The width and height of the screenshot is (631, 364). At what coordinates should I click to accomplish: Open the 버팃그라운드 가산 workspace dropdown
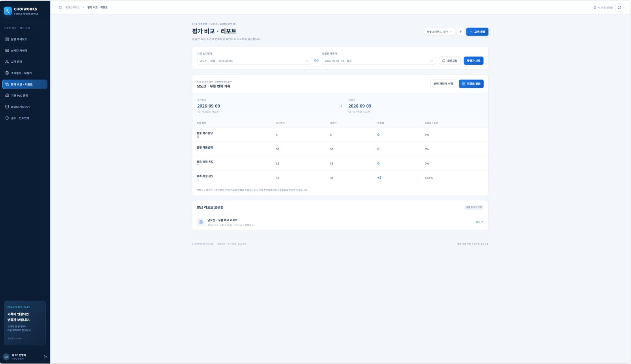click(439, 32)
